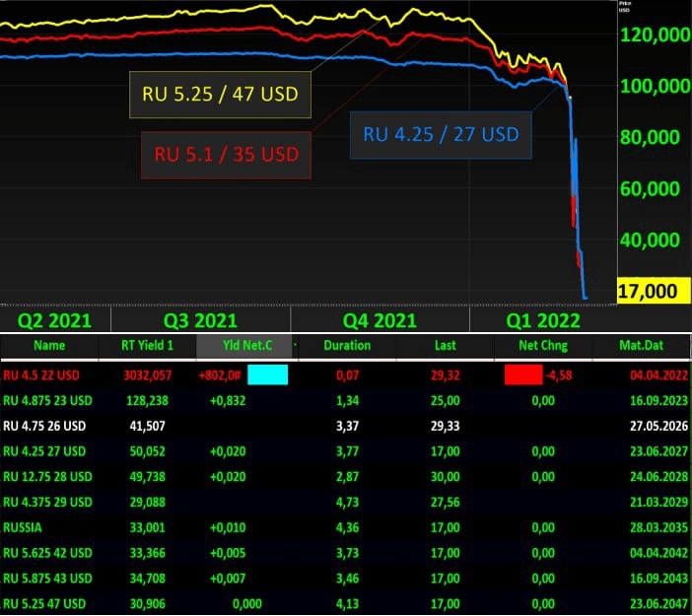Select the RU 4.875 23 USD row name

click(47, 401)
